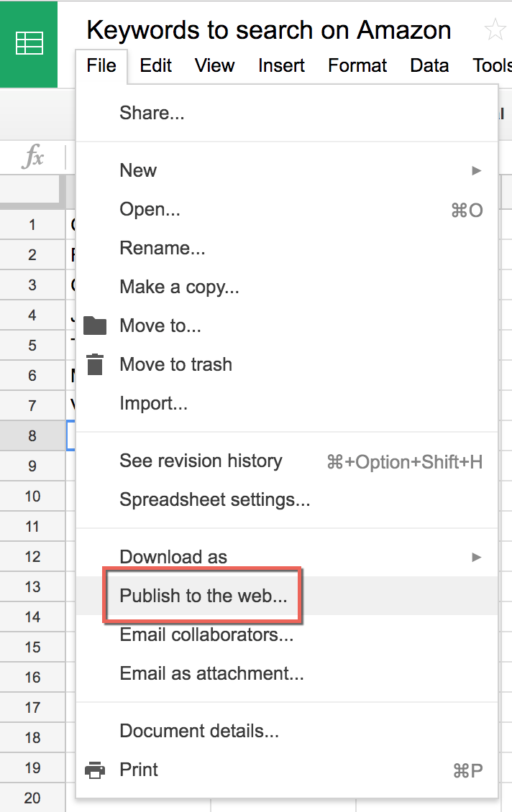Open the View menu

click(214, 66)
